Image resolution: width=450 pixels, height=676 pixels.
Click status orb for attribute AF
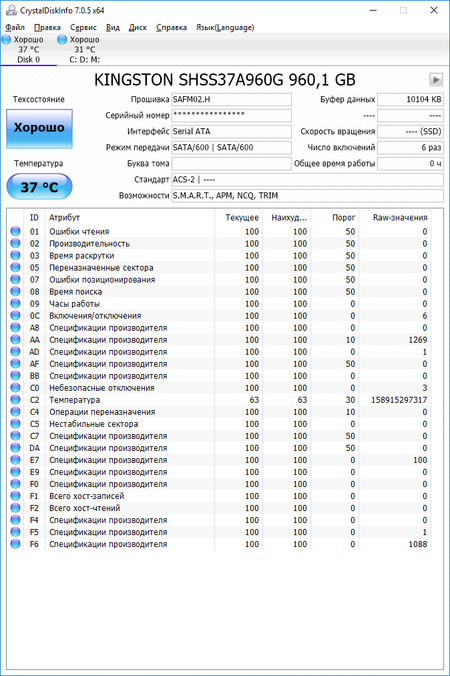click(x=16, y=364)
